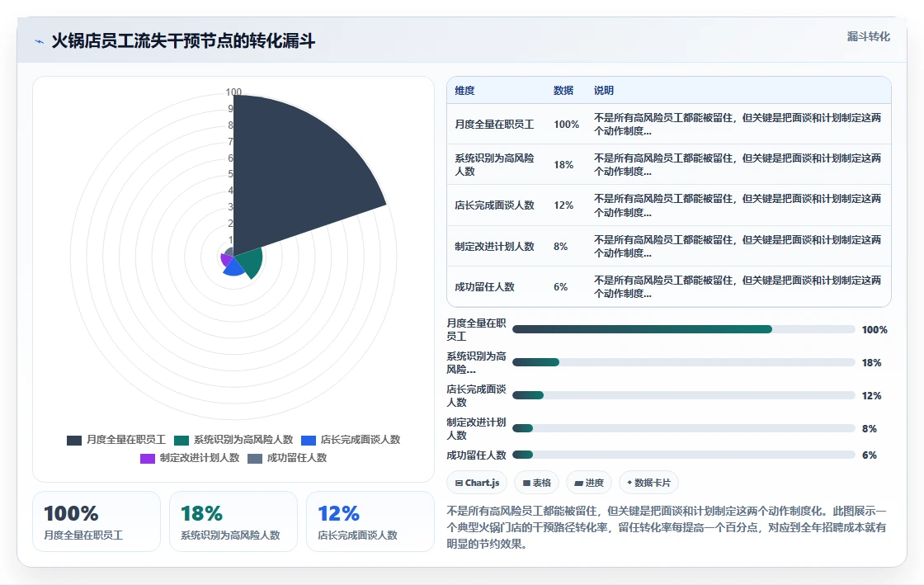
Task: Click the description in the 成功留任人数 row
Action: (x=738, y=287)
